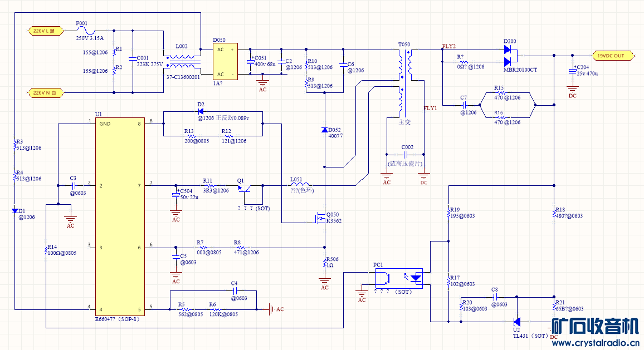Click the (蓝高压瓷片) note text

(405, 163)
